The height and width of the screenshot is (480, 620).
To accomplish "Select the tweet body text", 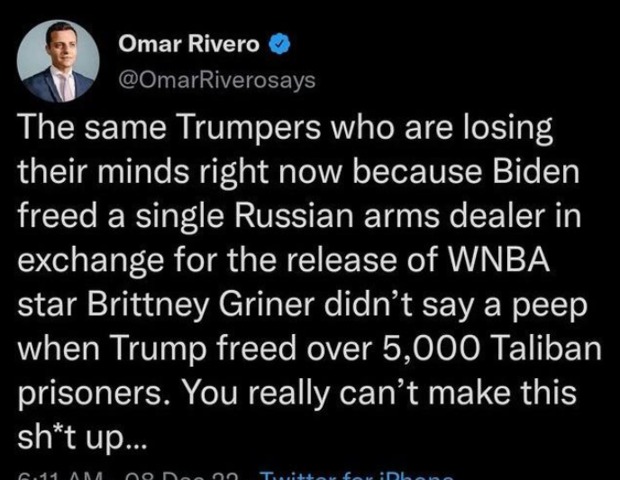I will [310, 283].
